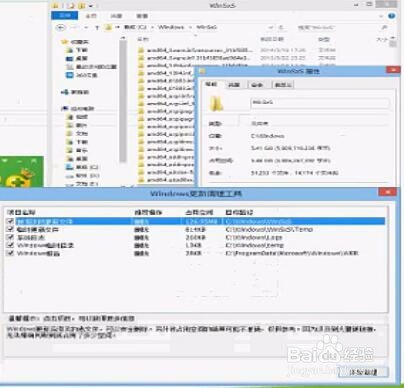Open 图片 folder under 这台电脑
Viewport: 404px width, 388px height.
point(77,125)
